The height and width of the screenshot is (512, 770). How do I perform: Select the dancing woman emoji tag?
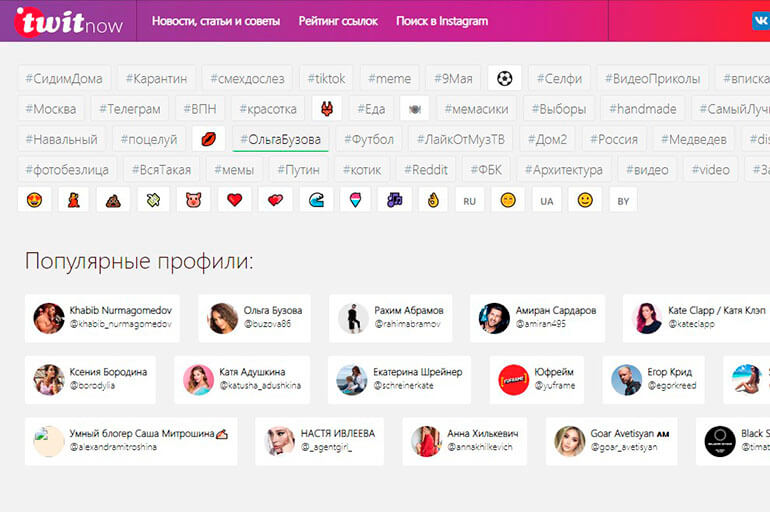(74, 200)
